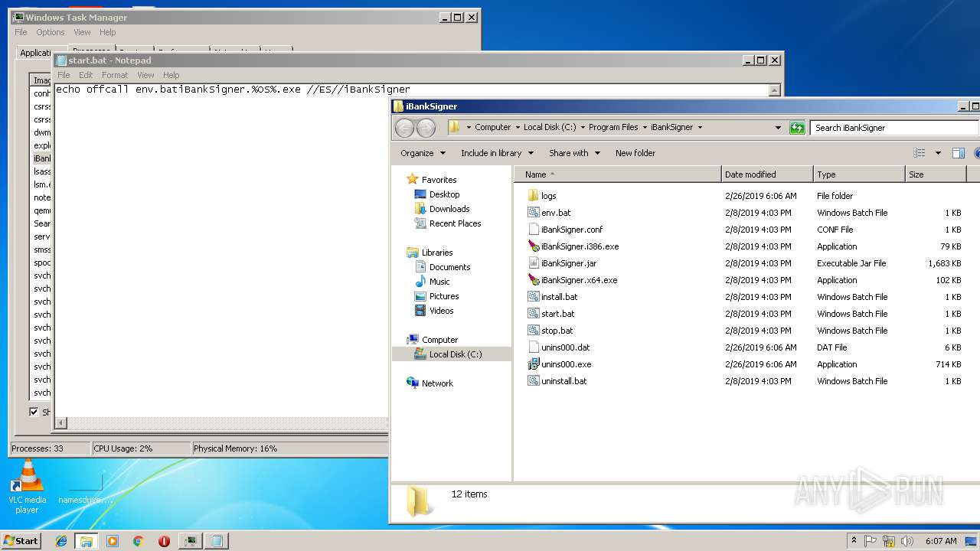
Task: Open the Task Manager Help menu
Action: tap(107, 32)
